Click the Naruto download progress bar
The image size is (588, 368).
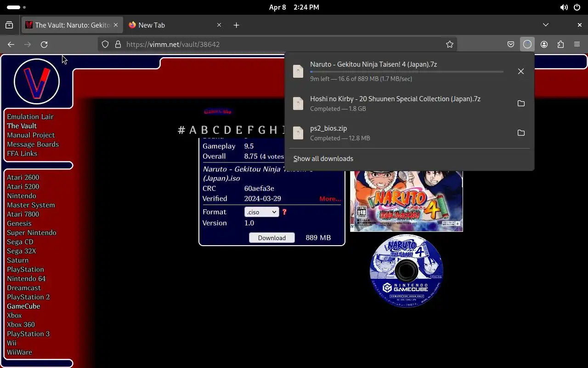click(407, 72)
